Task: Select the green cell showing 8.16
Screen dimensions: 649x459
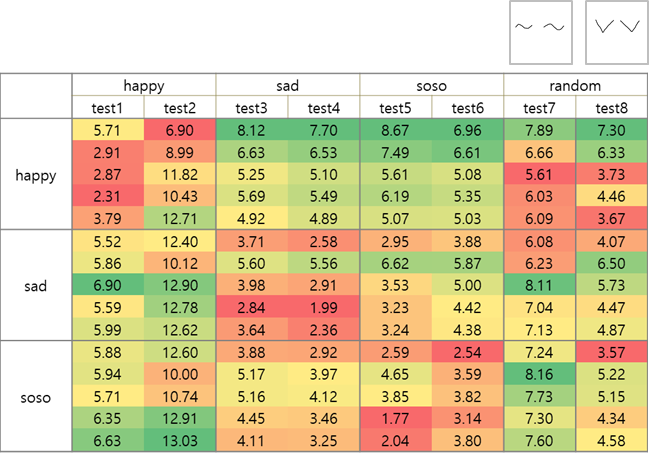Action: point(540,375)
